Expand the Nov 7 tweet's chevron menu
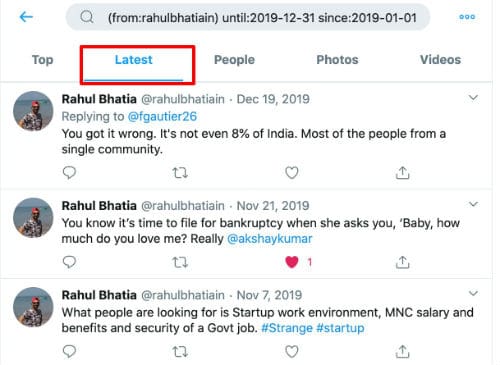The image size is (500, 365). (x=473, y=293)
